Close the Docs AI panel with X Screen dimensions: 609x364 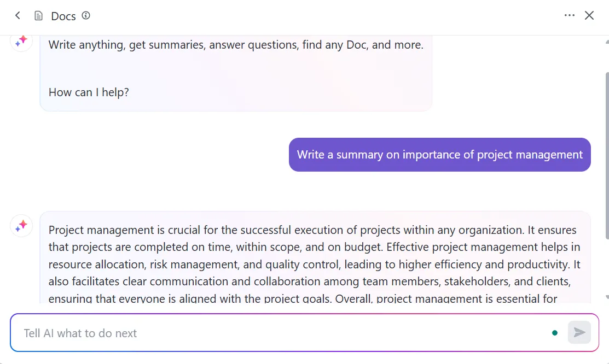coord(589,15)
